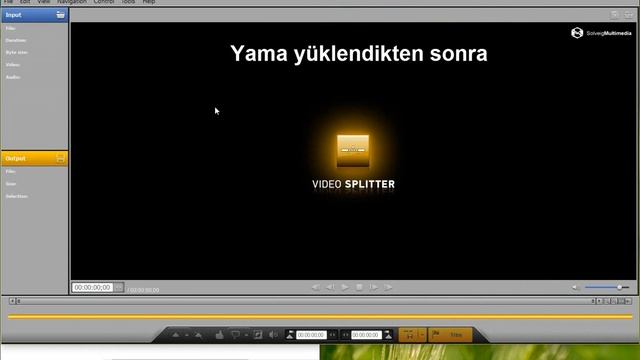The image size is (640, 360).
Task: Step one frame forward
Action: (373, 287)
